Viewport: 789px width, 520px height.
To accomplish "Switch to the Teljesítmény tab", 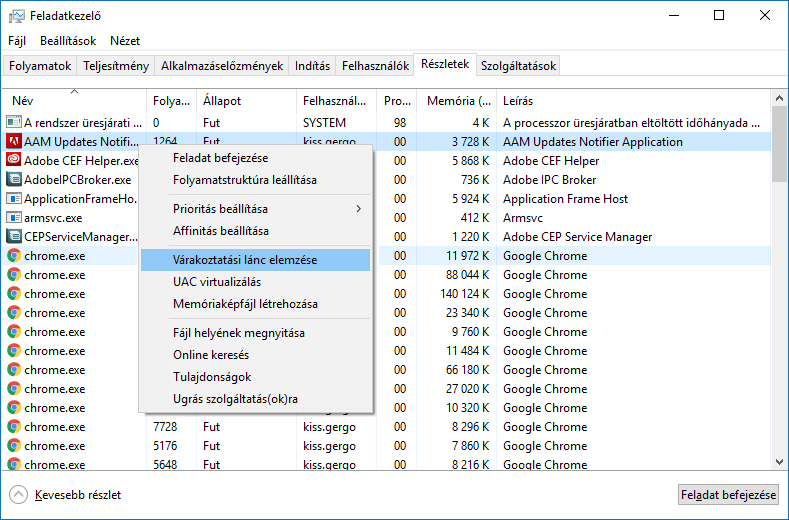I will (x=116, y=66).
